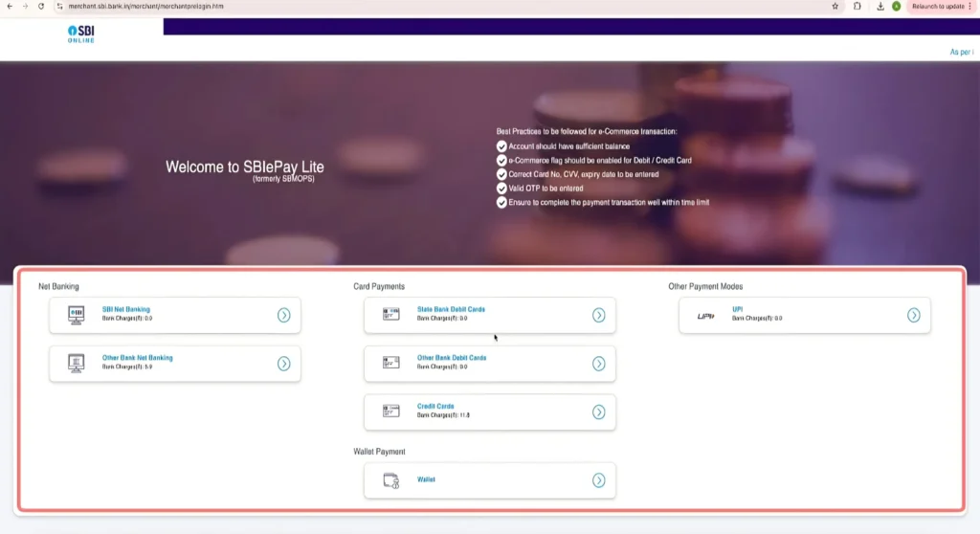980x534 pixels.
Task: Open the browser downloads icon
Action: pos(880,6)
